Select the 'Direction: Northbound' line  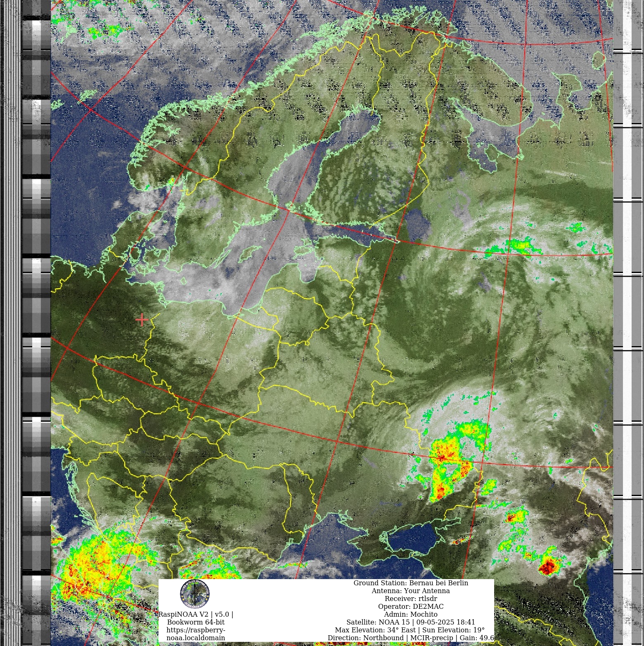[x=411, y=638]
